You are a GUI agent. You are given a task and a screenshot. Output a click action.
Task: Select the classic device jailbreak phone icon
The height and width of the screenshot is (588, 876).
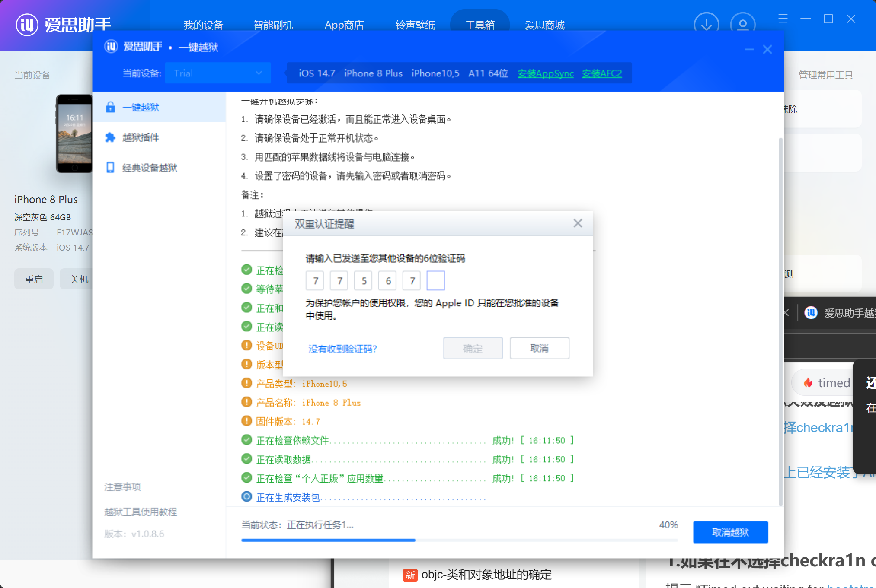tap(111, 168)
